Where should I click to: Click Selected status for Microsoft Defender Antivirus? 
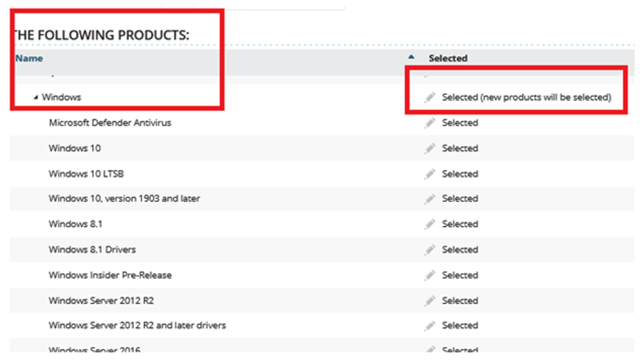coord(460,123)
